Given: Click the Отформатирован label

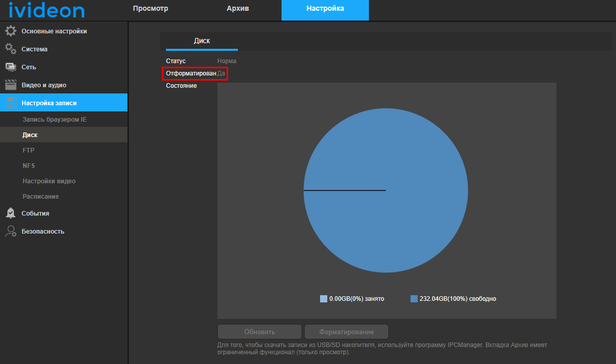Looking at the screenshot, I should click(191, 73).
